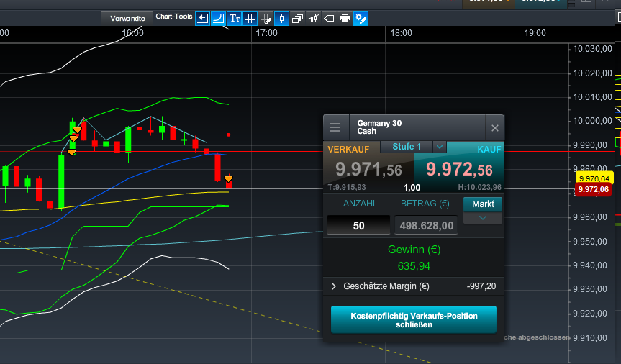Click the H:10.023,96 high value
This screenshot has width=621, height=364.
coord(480,187)
